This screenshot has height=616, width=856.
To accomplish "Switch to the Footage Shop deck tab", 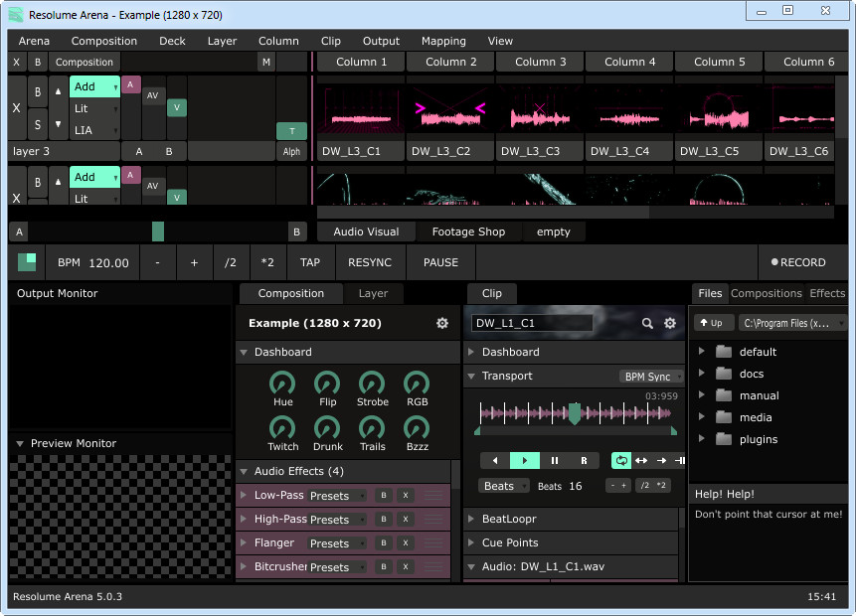I will click(x=467, y=231).
